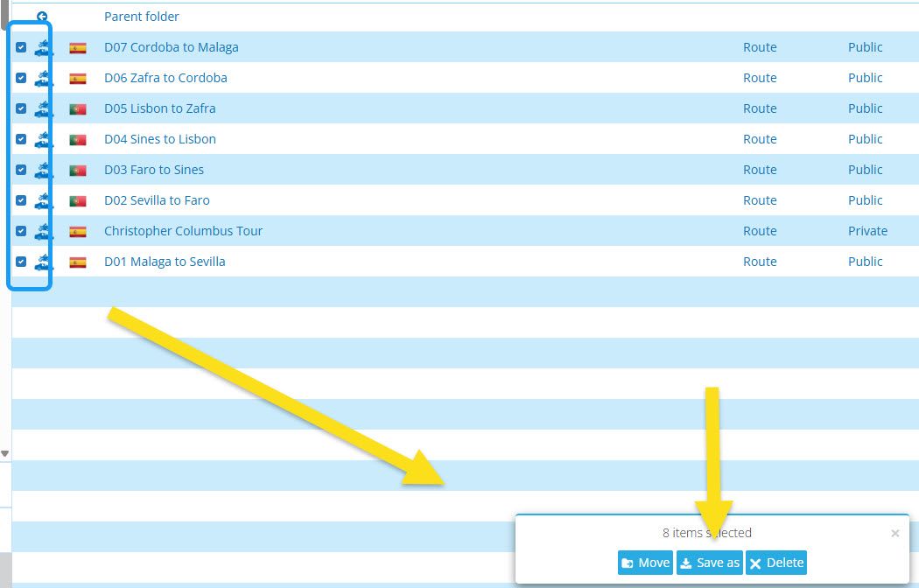The width and height of the screenshot is (919, 588).
Task: Click Public status of D07 Cordoba to Malaga
Action: click(865, 47)
